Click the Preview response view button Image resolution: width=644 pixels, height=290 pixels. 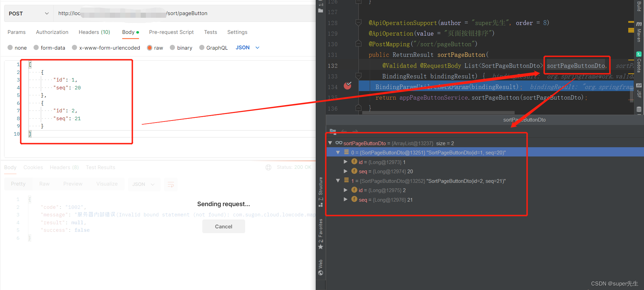click(x=73, y=184)
